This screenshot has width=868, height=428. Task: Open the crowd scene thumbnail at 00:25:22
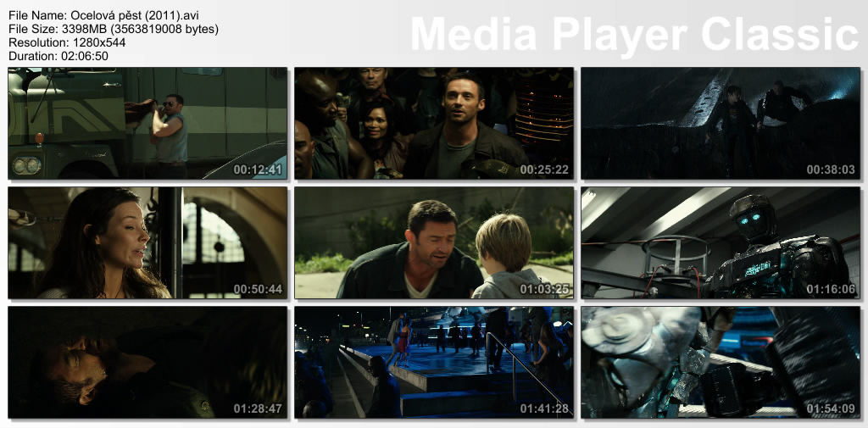(434, 123)
